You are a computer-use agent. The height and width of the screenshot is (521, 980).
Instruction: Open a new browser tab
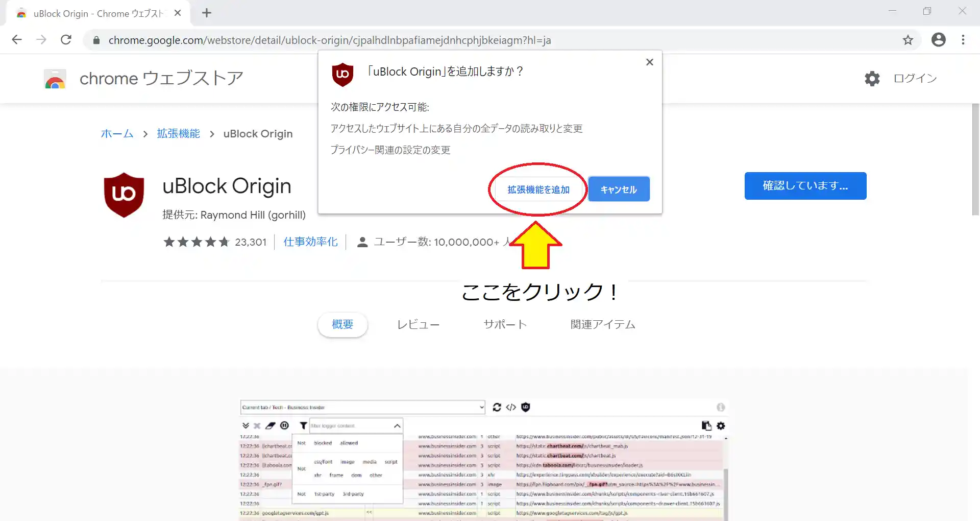[207, 13]
